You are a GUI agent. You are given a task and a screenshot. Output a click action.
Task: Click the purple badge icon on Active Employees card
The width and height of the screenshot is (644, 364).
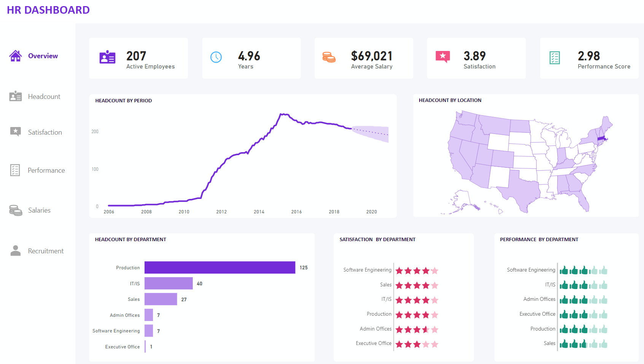(107, 57)
